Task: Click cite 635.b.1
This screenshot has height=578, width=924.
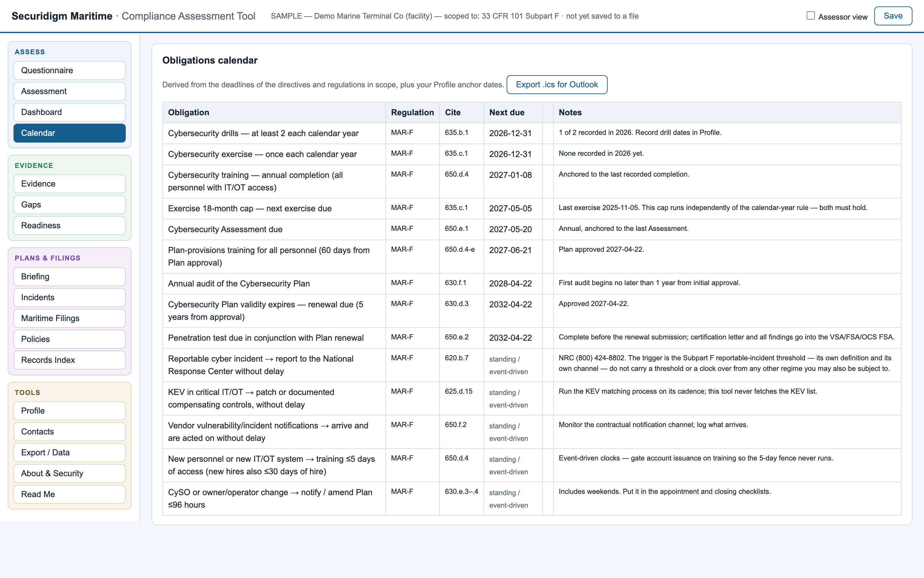Action: click(x=456, y=133)
